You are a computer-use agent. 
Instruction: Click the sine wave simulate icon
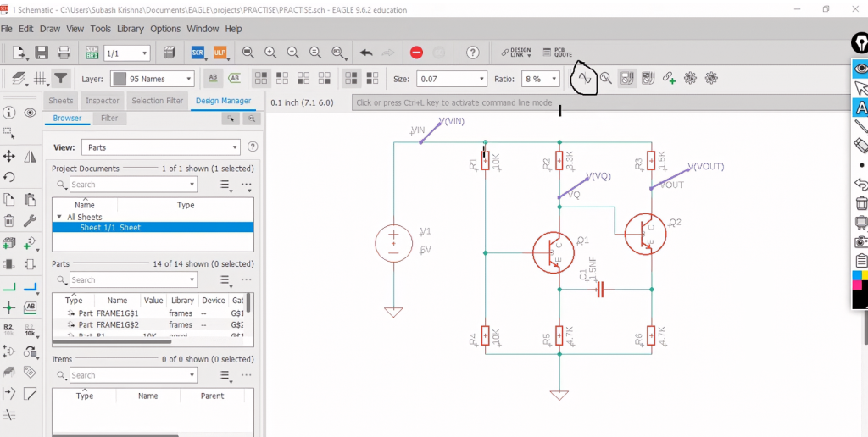point(584,78)
